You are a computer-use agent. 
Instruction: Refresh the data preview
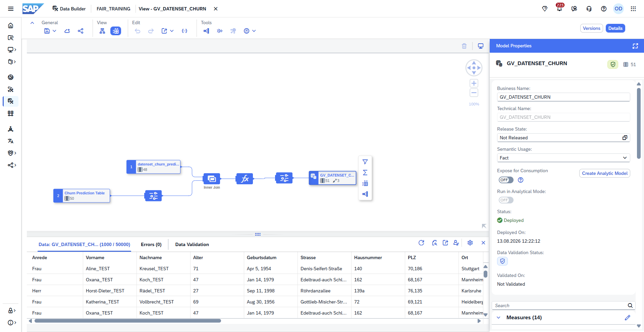[421, 243]
